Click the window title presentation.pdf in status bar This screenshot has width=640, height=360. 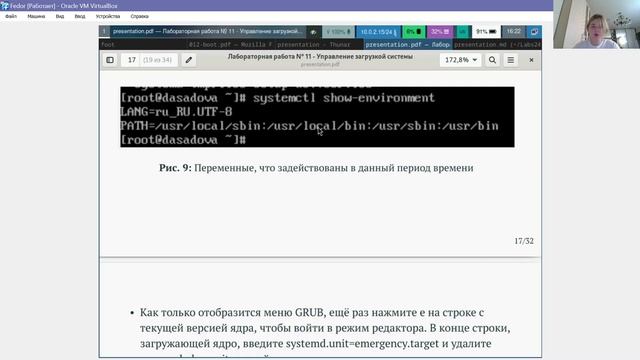[x=208, y=31]
